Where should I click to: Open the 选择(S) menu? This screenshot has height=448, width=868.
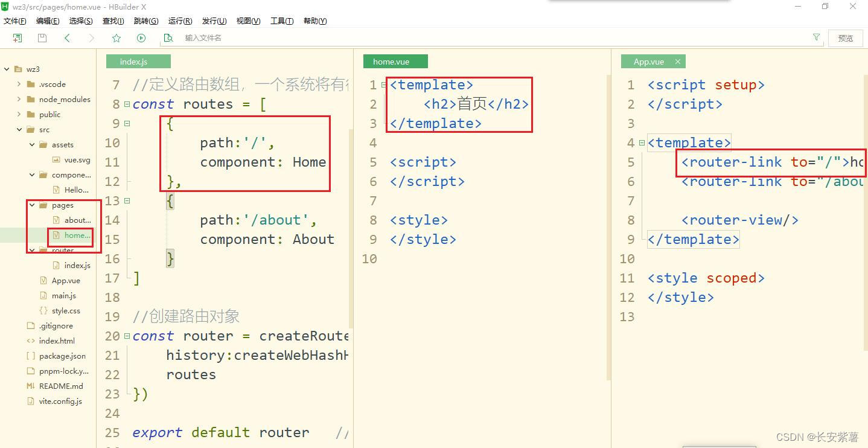pyautogui.click(x=81, y=21)
